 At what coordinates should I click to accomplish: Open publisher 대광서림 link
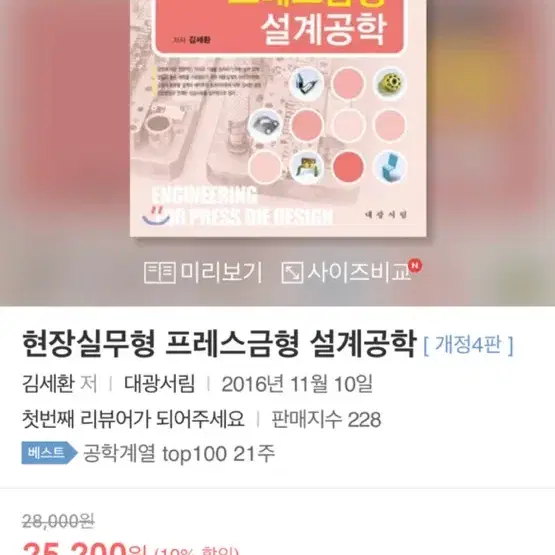(x=159, y=384)
